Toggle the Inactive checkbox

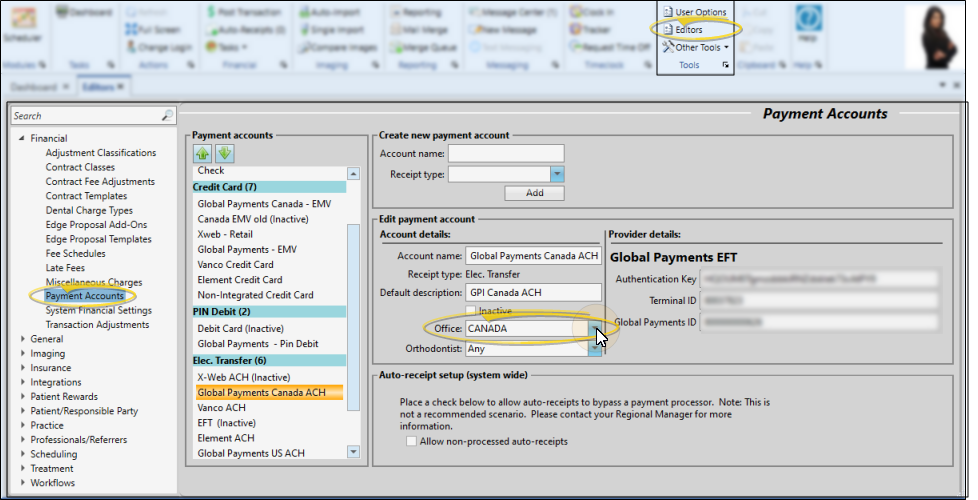click(473, 311)
